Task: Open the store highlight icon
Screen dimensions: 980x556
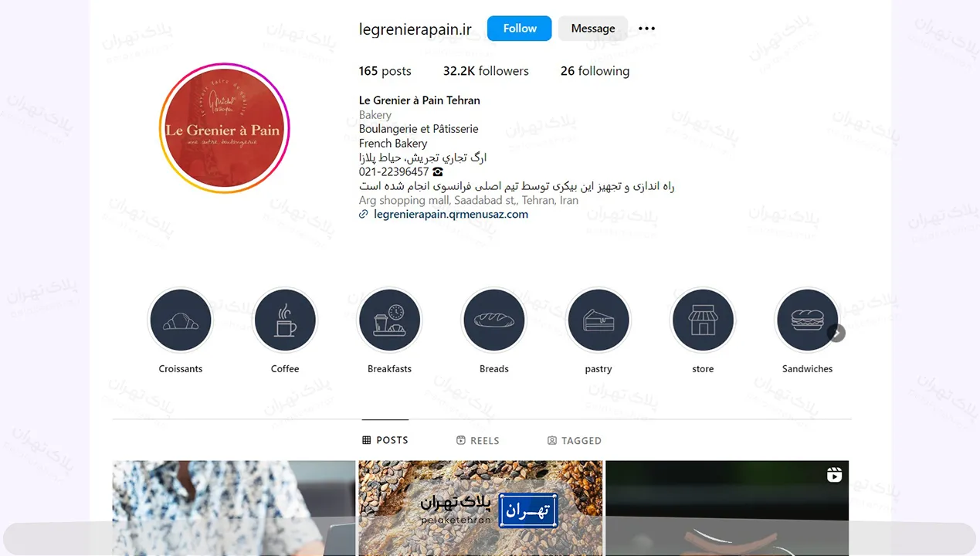Action: click(x=703, y=320)
